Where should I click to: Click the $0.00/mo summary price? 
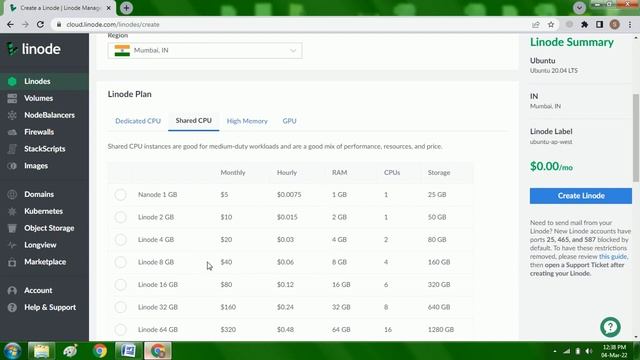point(551,167)
